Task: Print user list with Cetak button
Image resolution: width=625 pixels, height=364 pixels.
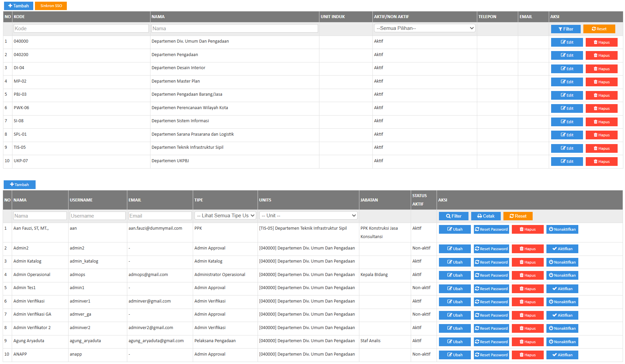Action: tap(485, 216)
